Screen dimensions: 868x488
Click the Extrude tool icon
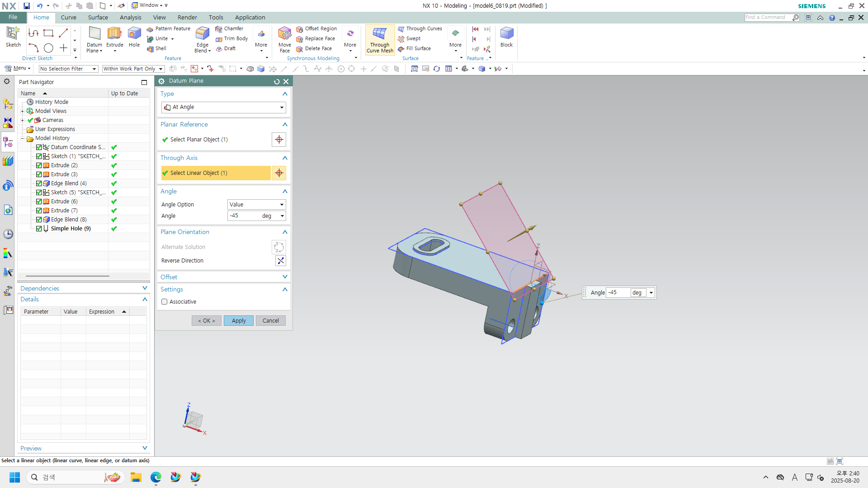[x=114, y=34]
